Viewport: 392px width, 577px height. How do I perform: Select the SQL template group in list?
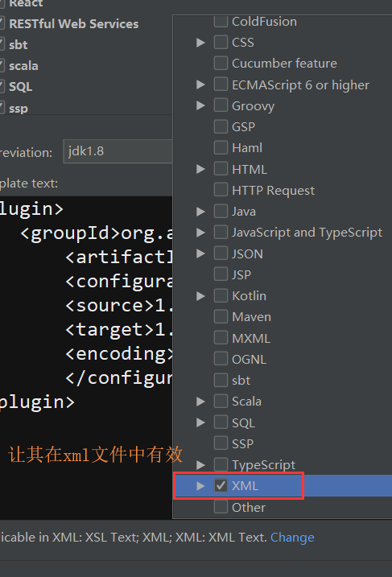pyautogui.click(x=21, y=87)
